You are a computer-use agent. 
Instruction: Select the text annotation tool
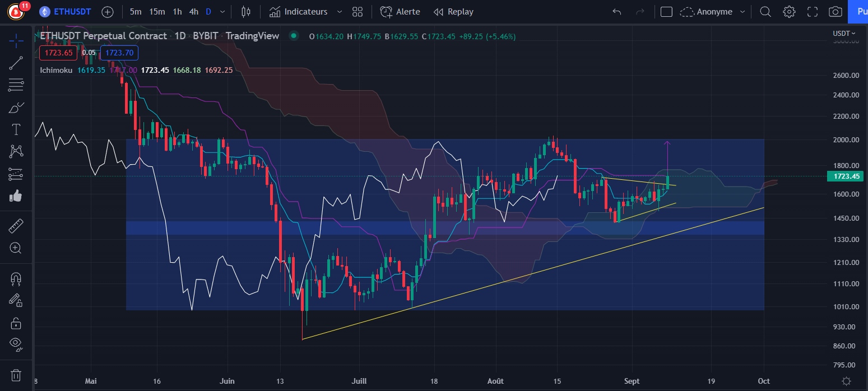(16, 129)
